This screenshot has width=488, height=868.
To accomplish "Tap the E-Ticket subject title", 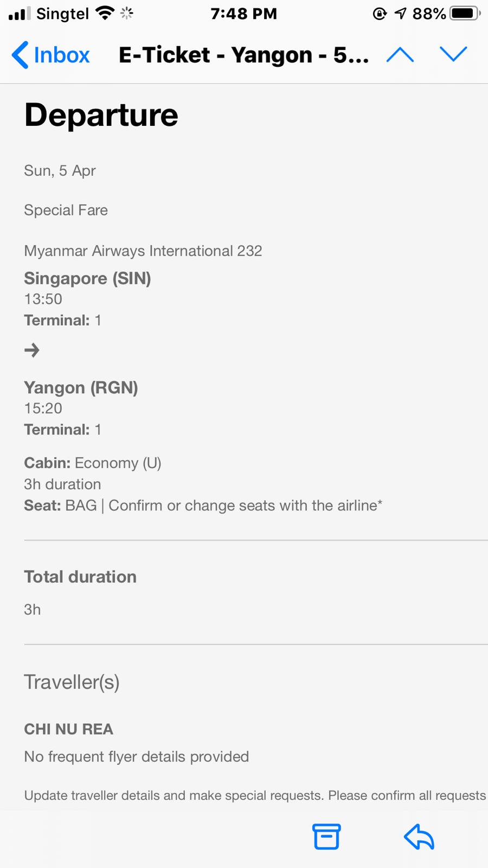I will (243, 55).
